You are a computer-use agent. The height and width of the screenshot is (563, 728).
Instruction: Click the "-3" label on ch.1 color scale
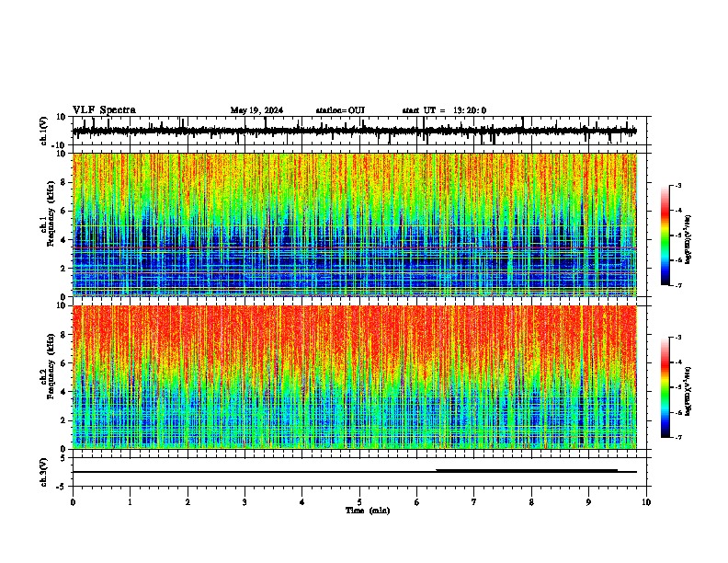pos(677,185)
